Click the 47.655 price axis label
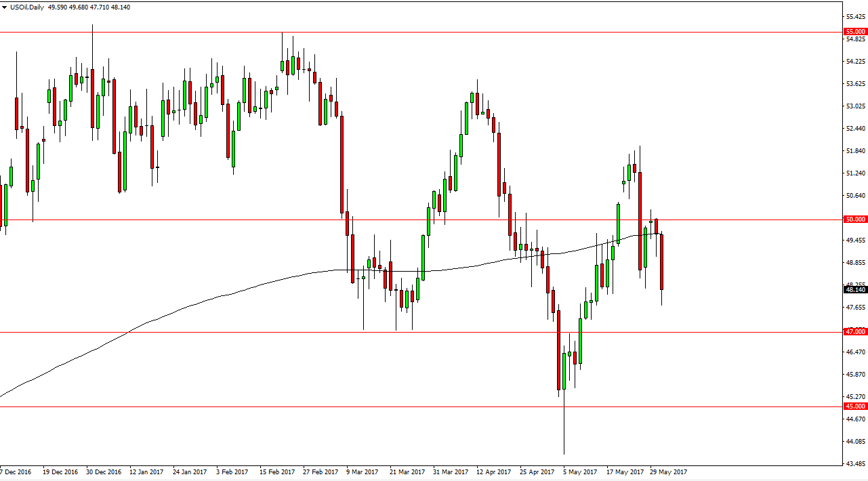 tap(855, 308)
